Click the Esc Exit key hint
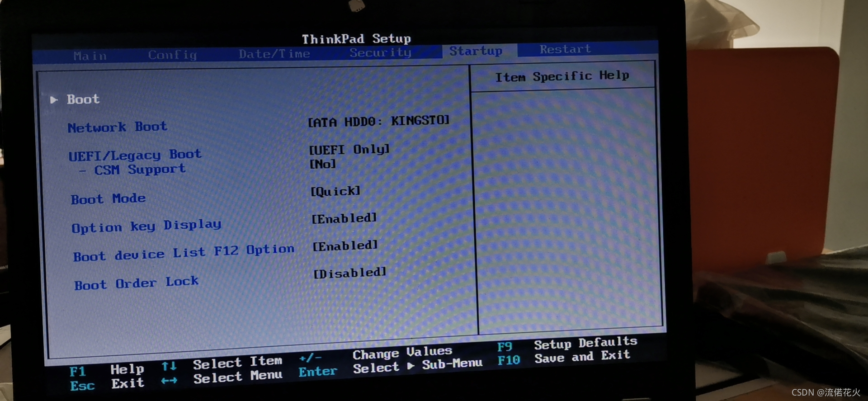The height and width of the screenshot is (401, 868). click(x=107, y=384)
